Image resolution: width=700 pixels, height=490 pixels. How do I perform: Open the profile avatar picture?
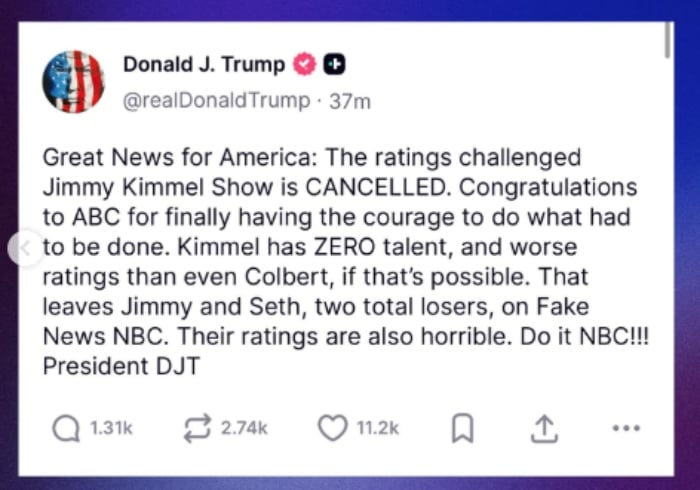point(74,82)
